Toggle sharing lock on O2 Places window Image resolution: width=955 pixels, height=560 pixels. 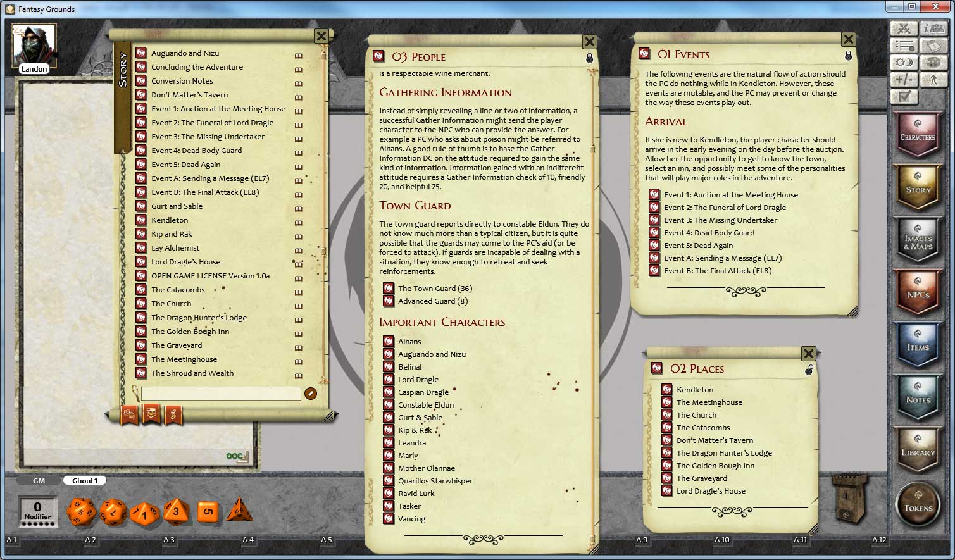coord(808,370)
